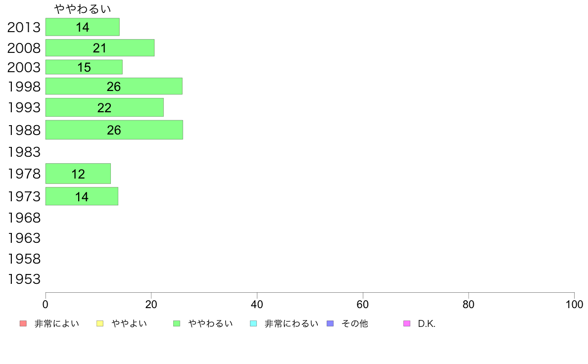The image size is (588, 364).
Task: Select the 2003 bar showing 15
Action: (x=84, y=67)
